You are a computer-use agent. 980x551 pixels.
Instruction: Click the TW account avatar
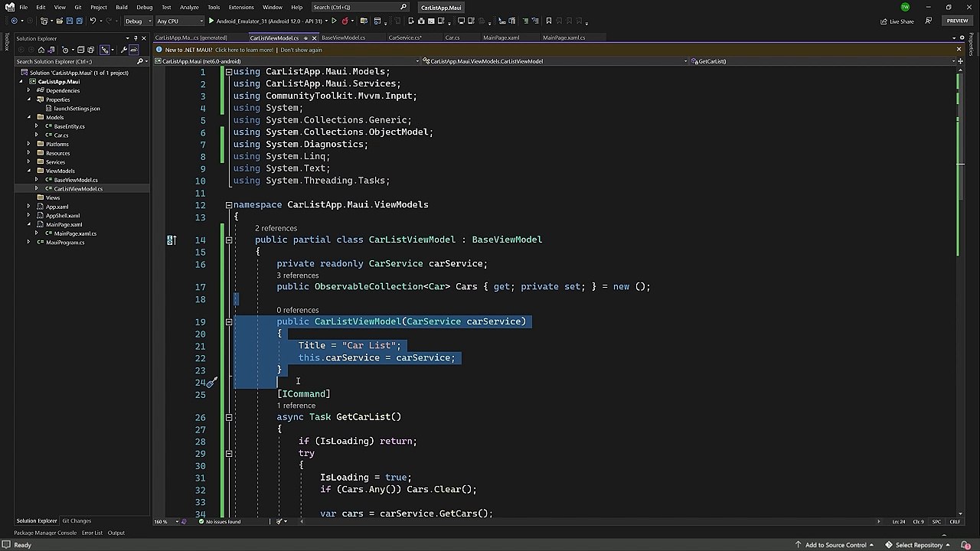(905, 7)
